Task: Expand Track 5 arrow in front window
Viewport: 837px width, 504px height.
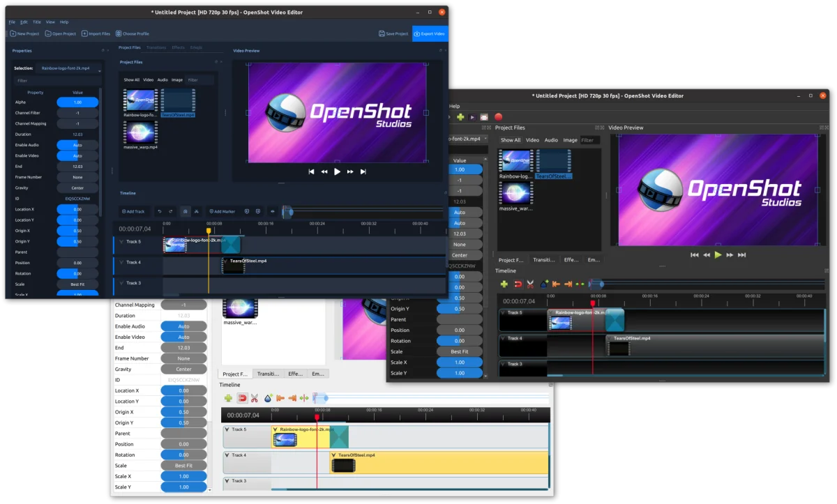Action: coord(120,242)
